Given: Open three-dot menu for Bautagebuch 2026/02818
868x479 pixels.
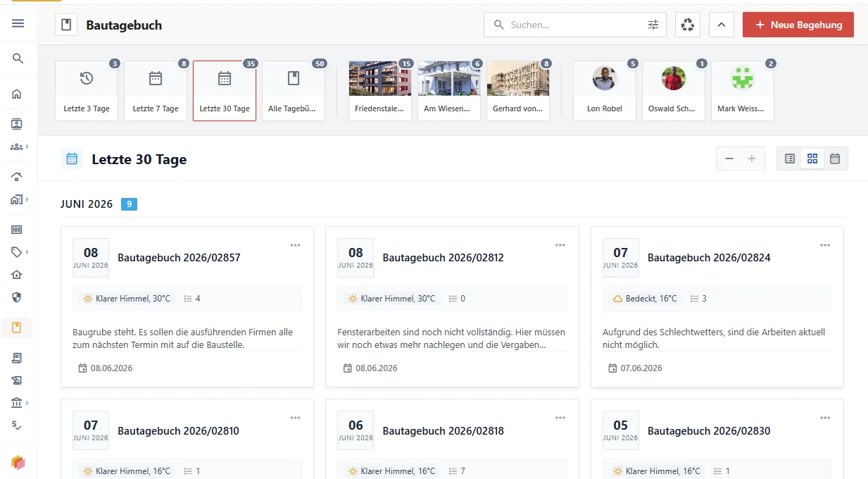Looking at the screenshot, I should pyautogui.click(x=560, y=418).
